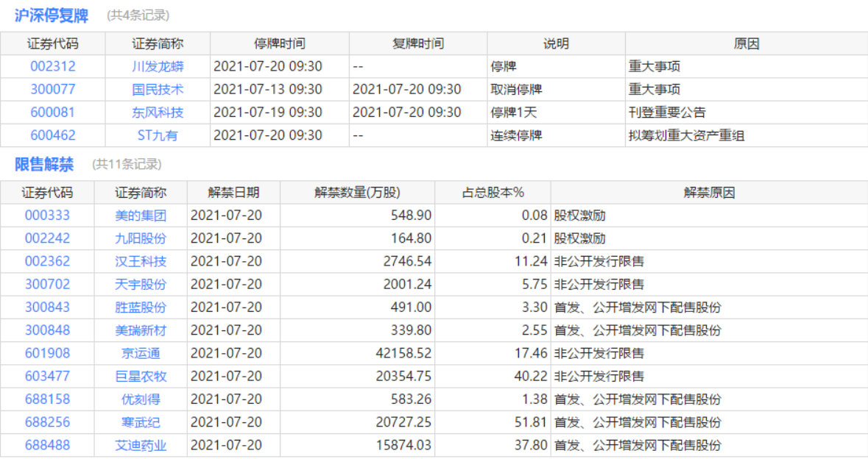Open the 美瑞新材 stock name link
The image size is (868, 459).
pyautogui.click(x=141, y=330)
